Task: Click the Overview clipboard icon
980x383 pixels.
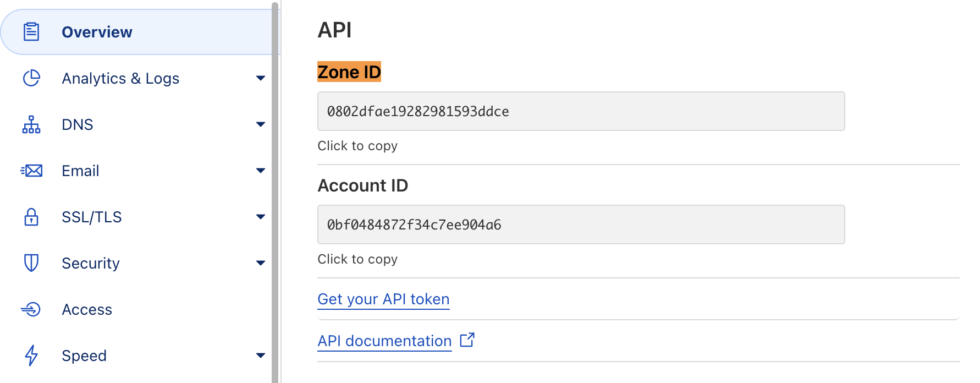Action: tap(31, 32)
